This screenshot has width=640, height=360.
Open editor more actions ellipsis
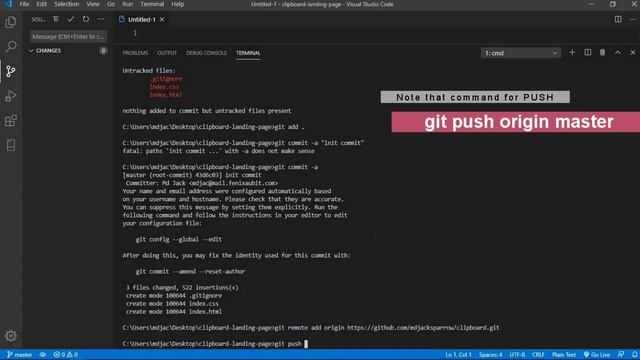(633, 19)
